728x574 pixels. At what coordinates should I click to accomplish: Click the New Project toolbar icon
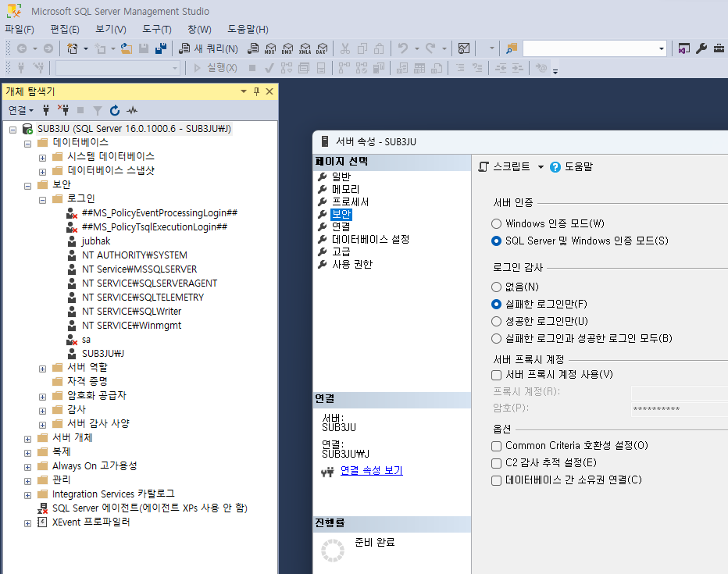pyautogui.click(x=73, y=48)
